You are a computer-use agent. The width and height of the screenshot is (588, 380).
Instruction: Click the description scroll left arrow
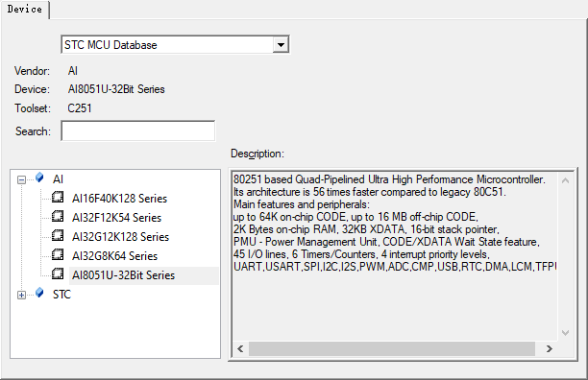[240, 348]
